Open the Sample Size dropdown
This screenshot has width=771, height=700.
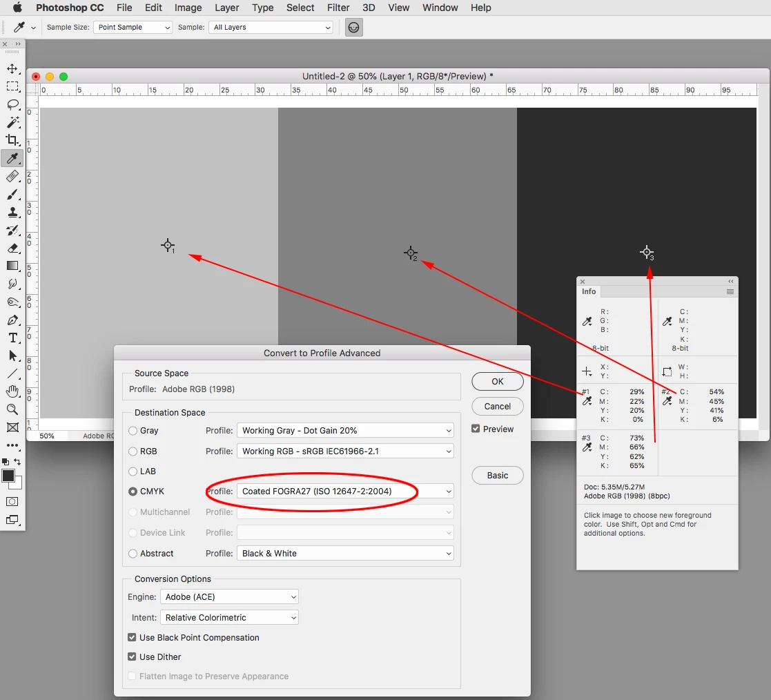pyautogui.click(x=133, y=28)
